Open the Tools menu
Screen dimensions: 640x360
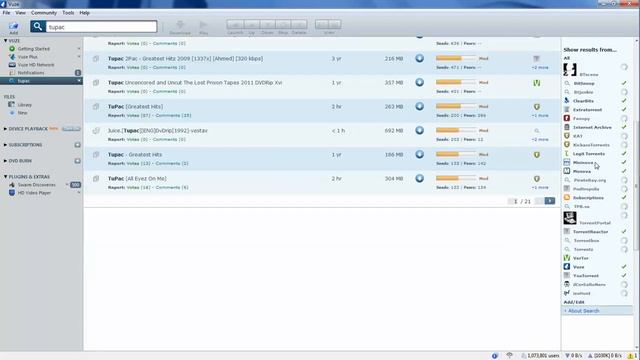point(68,13)
